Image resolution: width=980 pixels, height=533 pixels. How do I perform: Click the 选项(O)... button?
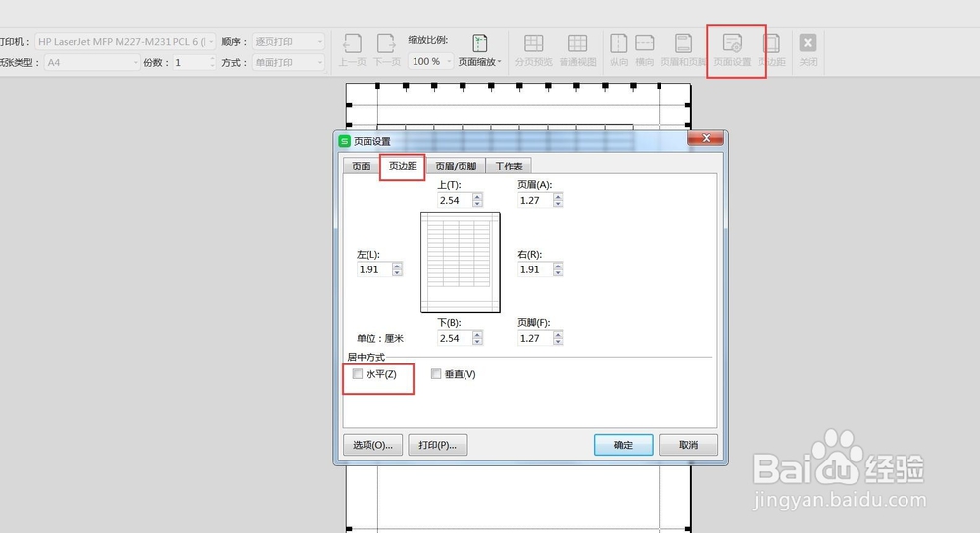[373, 445]
